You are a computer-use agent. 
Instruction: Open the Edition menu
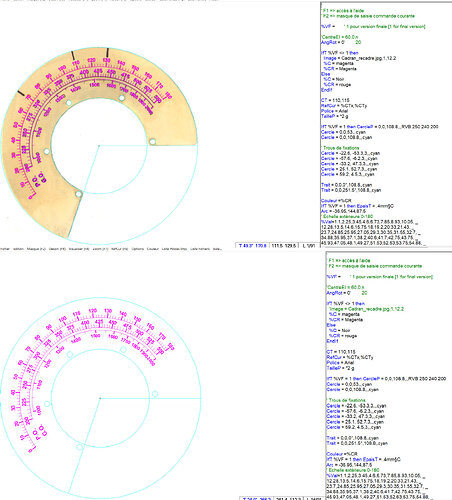(x=18, y=249)
